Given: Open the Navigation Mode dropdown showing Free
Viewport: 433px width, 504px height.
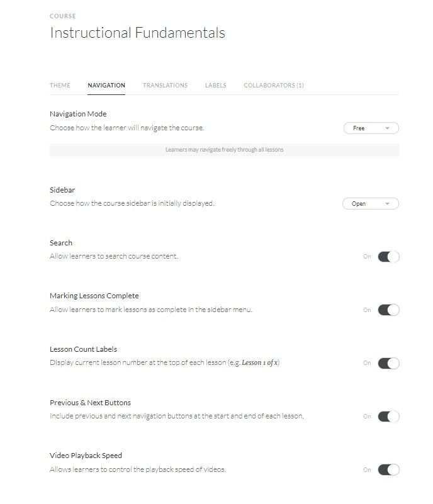Looking at the screenshot, I should (371, 128).
